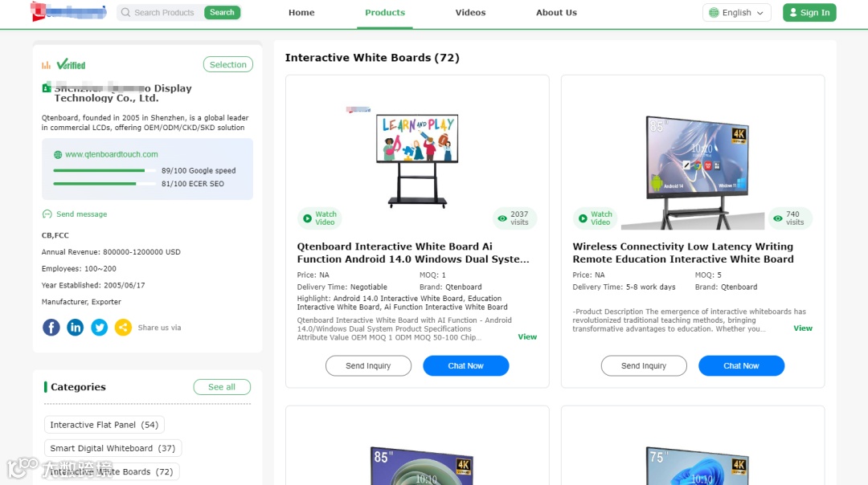This screenshot has width=868, height=485.
Task: Click the Sign In button
Action: [x=809, y=12]
